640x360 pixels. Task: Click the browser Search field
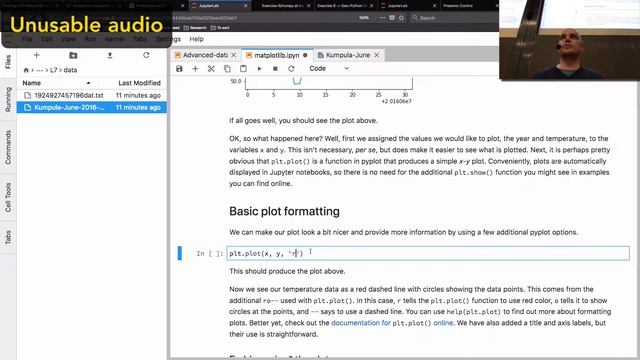click(452, 18)
